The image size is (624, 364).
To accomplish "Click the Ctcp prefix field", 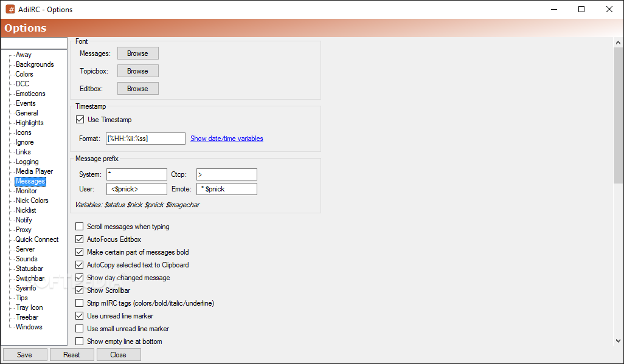I will point(226,174).
